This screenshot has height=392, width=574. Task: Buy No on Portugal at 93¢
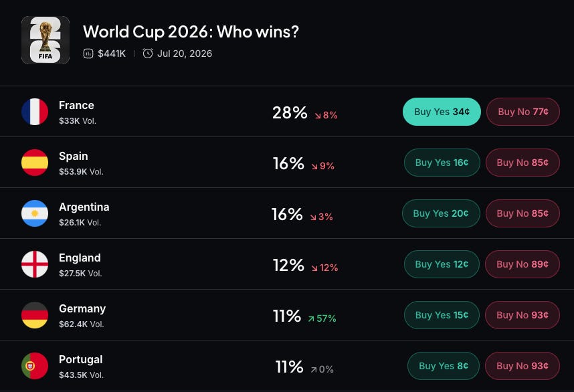(522, 366)
